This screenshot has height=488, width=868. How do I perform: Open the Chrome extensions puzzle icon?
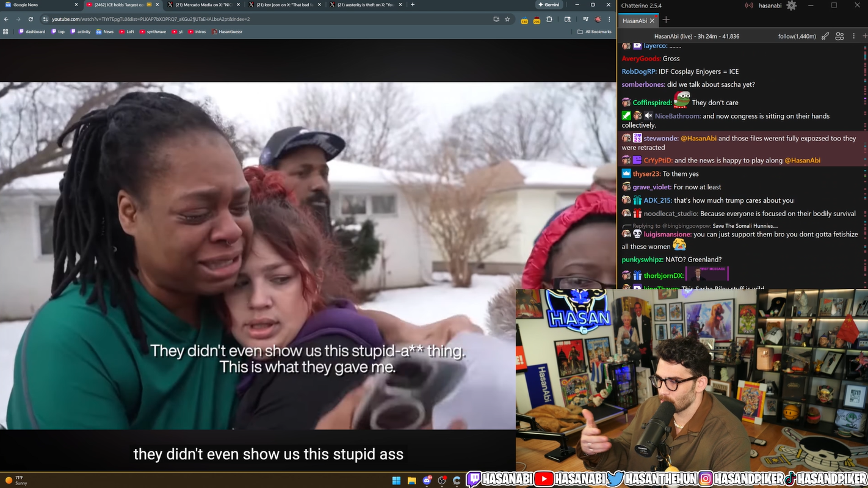(x=549, y=19)
